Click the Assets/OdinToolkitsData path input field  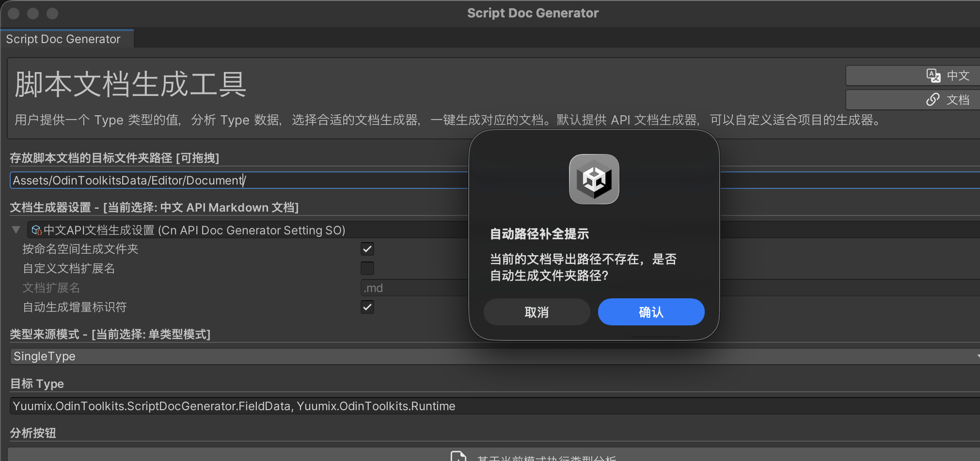click(237, 181)
